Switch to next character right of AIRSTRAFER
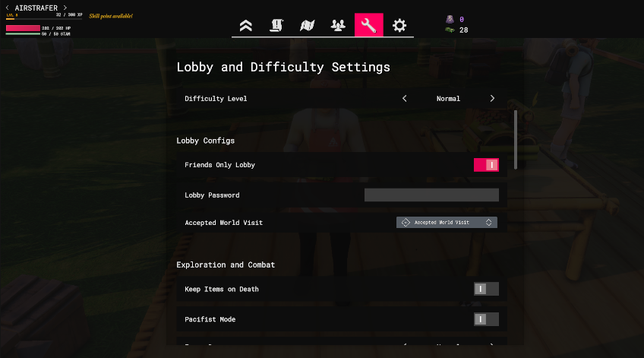The image size is (644, 358). [65, 8]
